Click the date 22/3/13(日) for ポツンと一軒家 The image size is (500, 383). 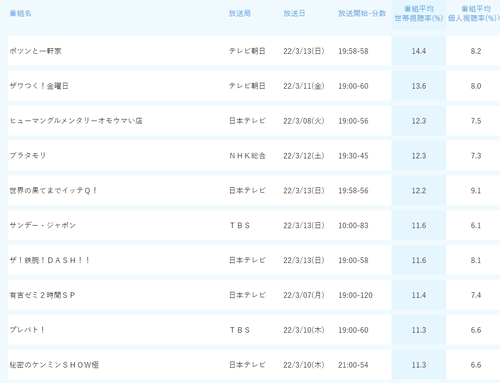tap(304, 51)
